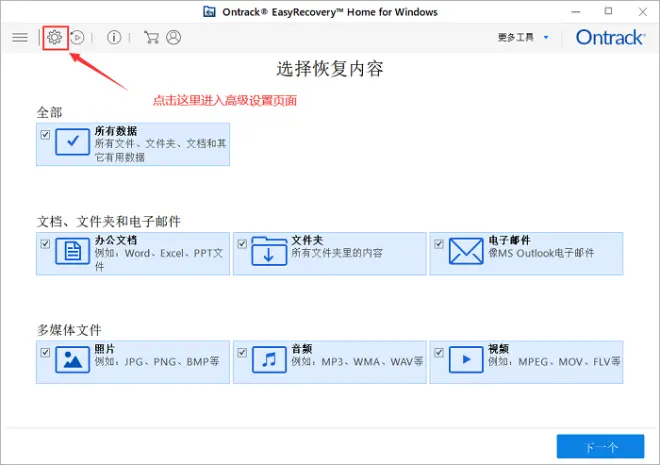660x465 pixels.
Task: Toggle the 视频 checkbox
Action: [439, 352]
